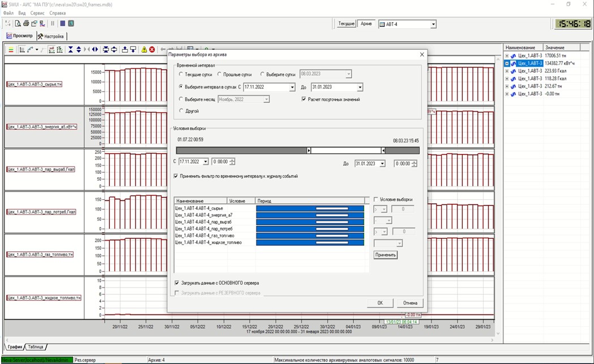Open the Вид menu
Screen dimensions: 594x364
(22, 13)
